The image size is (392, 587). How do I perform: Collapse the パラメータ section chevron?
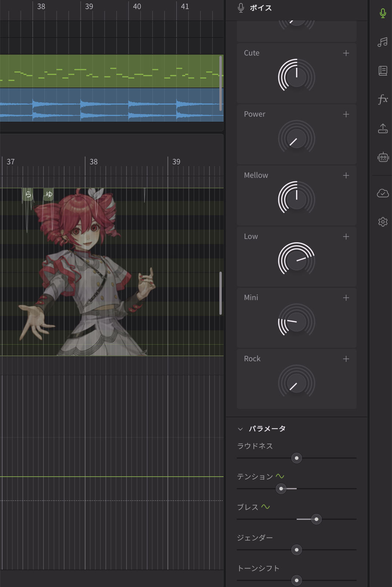(x=241, y=429)
